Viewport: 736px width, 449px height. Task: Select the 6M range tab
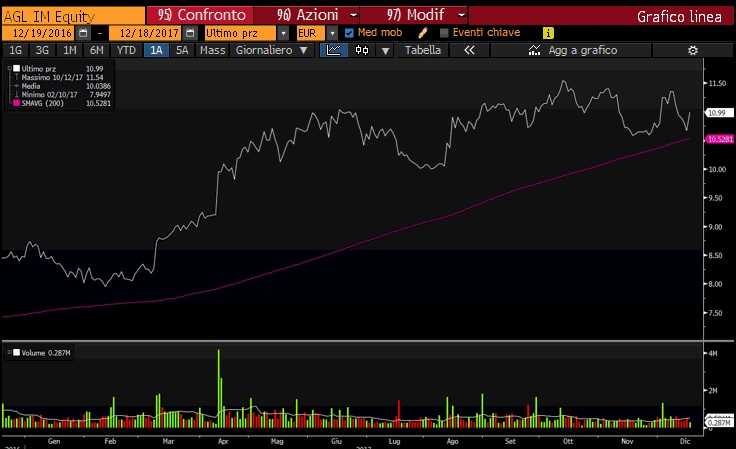pyautogui.click(x=97, y=50)
